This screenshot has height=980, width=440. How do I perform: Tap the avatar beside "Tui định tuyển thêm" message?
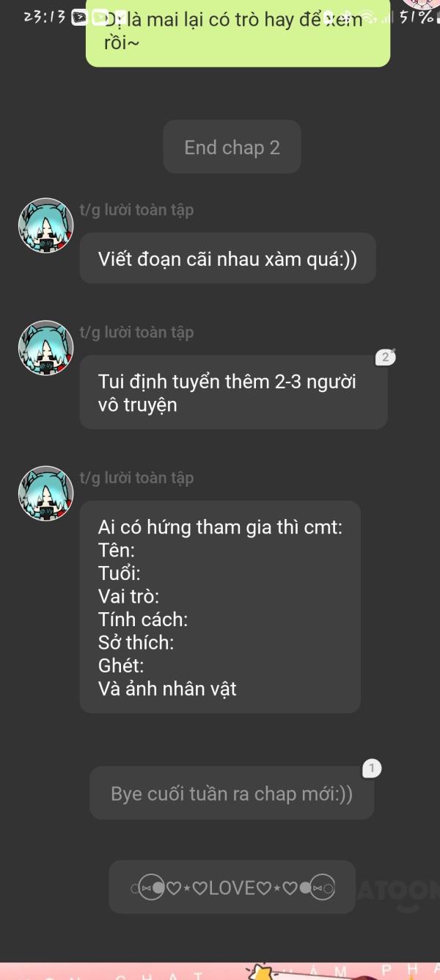point(47,348)
